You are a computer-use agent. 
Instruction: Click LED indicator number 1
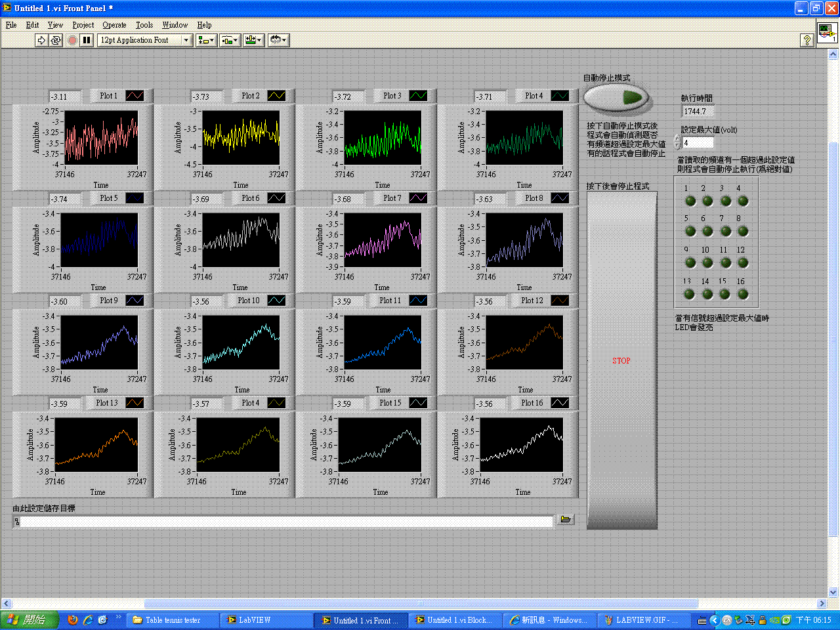(690, 201)
